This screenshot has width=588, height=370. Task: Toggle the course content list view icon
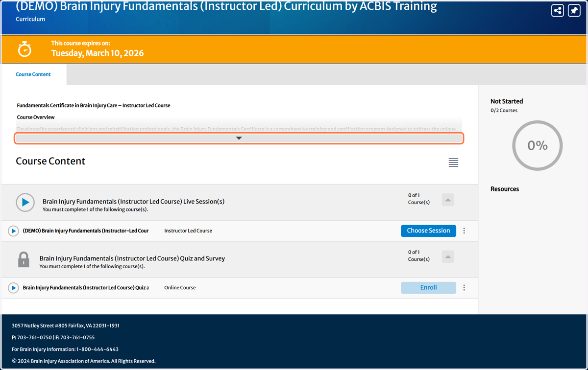pos(453,162)
